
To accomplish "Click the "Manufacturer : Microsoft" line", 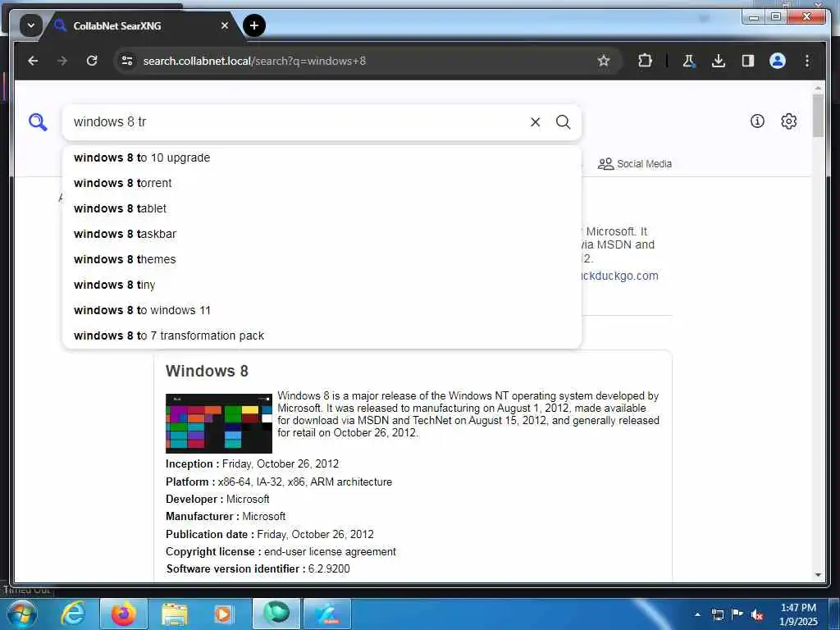I will [x=225, y=517].
